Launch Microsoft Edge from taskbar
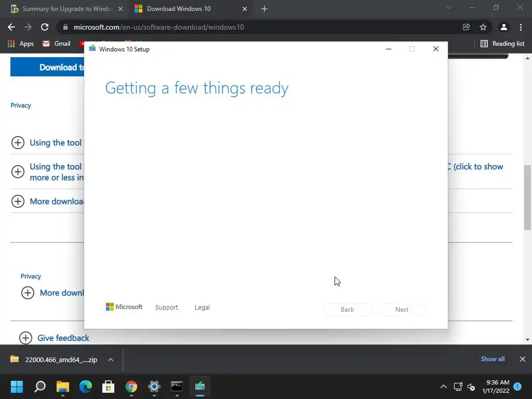The height and width of the screenshot is (399, 532). [x=86, y=387]
